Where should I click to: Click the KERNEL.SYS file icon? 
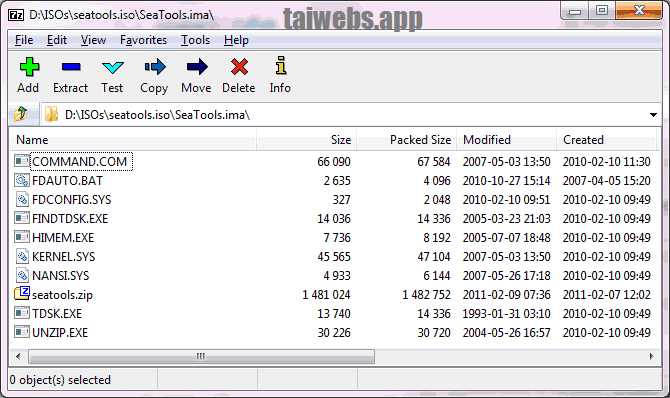pos(22,256)
